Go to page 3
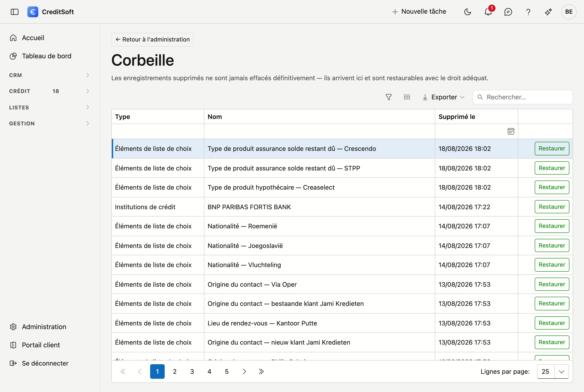Screen dimensions: 584x392 coord(192,372)
